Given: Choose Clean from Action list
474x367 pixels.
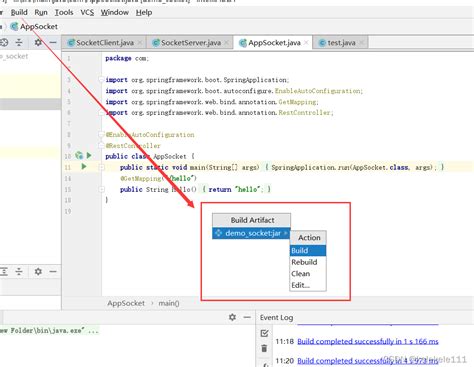Looking at the screenshot, I should click(300, 274).
